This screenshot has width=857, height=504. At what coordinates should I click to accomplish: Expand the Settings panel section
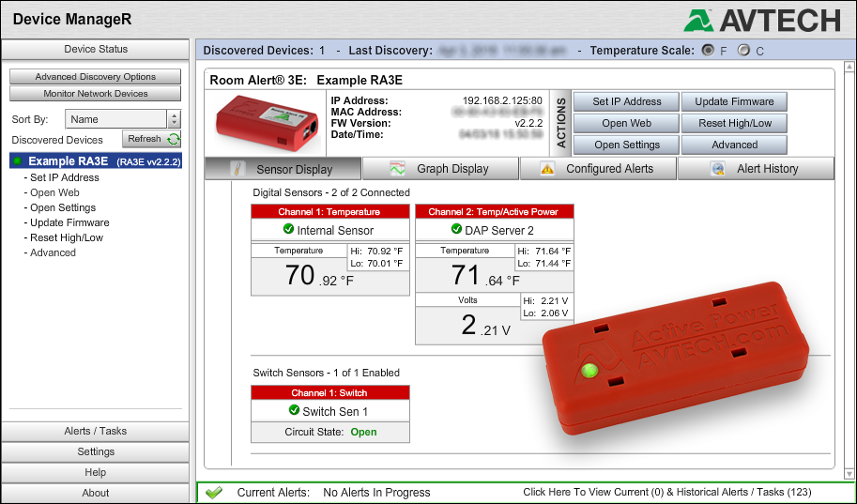tap(95, 452)
